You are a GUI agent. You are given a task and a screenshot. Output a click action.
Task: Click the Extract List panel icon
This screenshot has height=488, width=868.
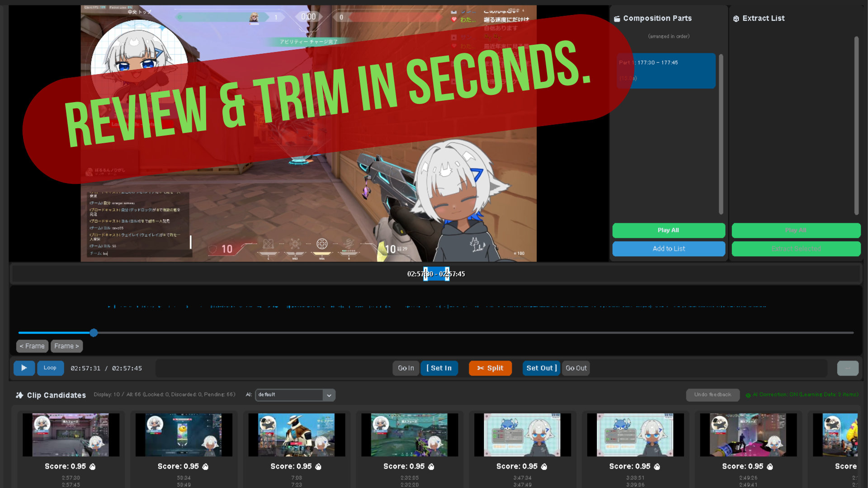pyautogui.click(x=736, y=19)
